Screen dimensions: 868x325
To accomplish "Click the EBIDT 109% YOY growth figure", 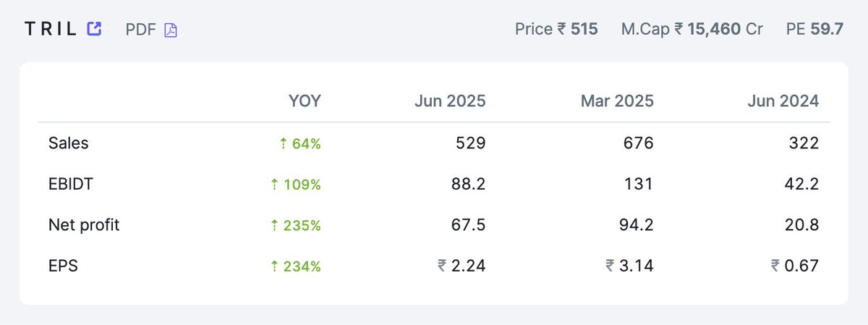I will [x=294, y=185].
